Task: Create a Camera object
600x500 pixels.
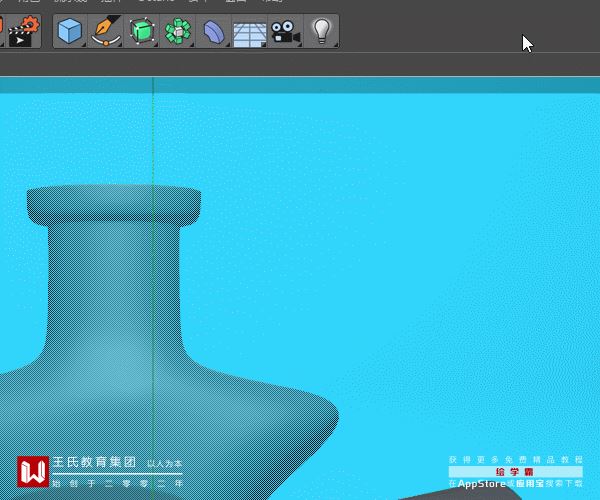Action: tap(285, 32)
